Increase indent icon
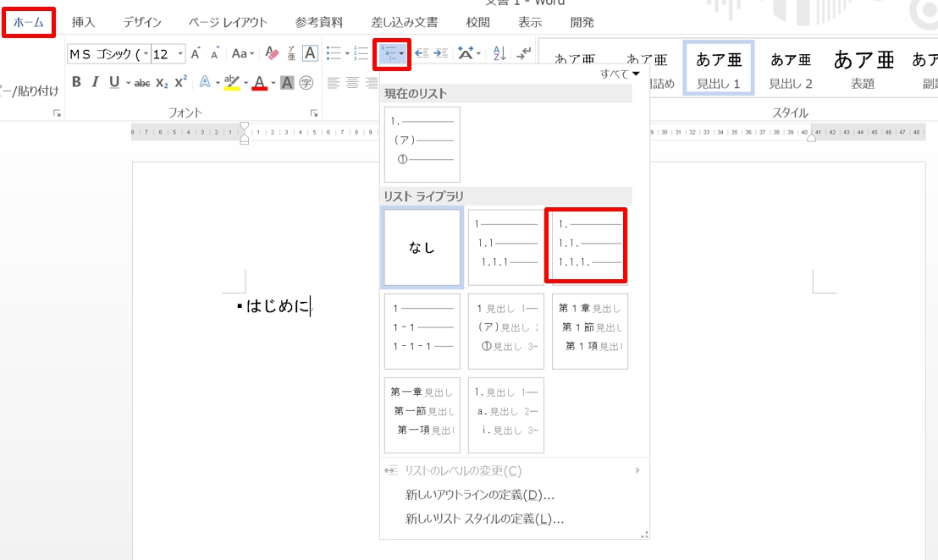The height and width of the screenshot is (560, 938). tap(441, 54)
